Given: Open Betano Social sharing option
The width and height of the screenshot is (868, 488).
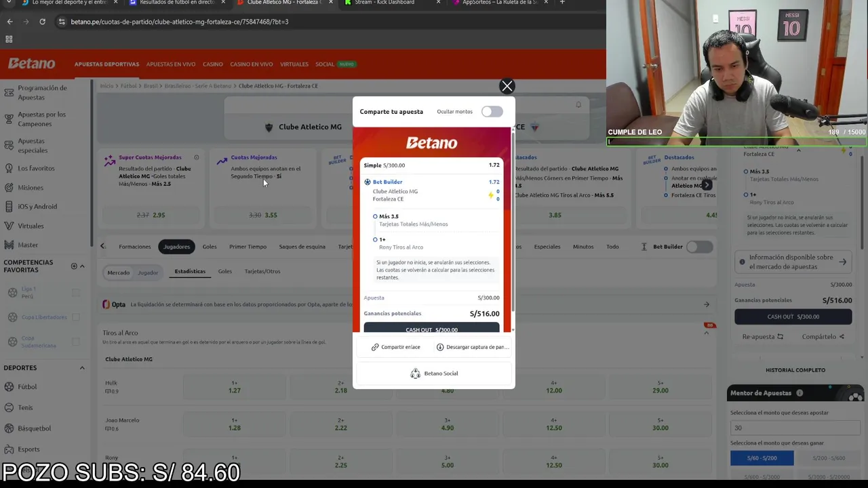Looking at the screenshot, I should pyautogui.click(x=434, y=373).
